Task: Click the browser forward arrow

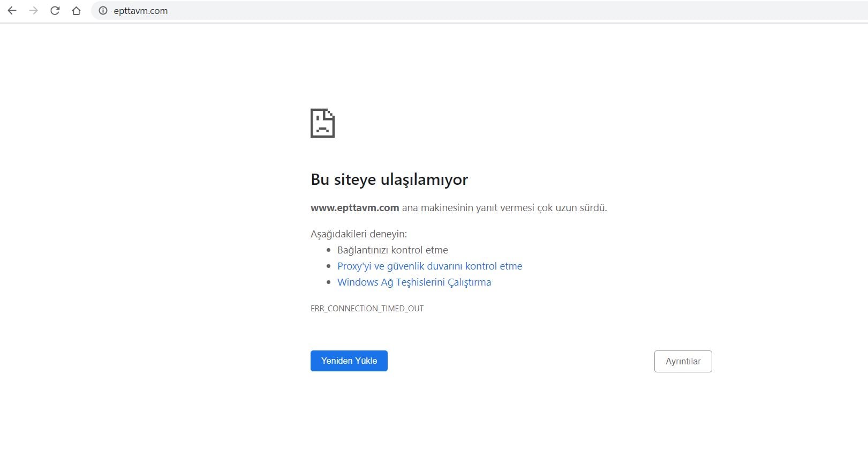Action: pyautogui.click(x=33, y=11)
